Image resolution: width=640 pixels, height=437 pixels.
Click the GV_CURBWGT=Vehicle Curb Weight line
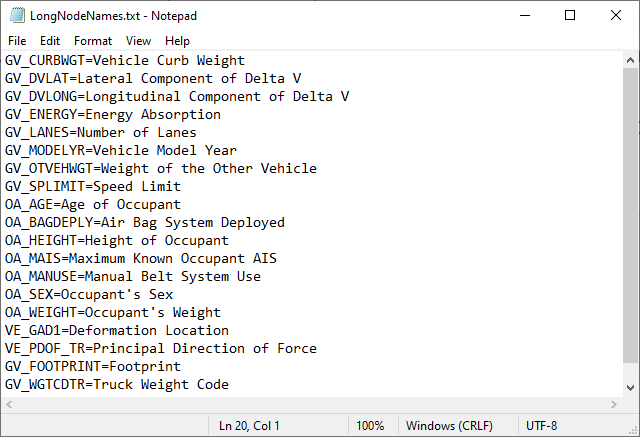[x=125, y=60]
